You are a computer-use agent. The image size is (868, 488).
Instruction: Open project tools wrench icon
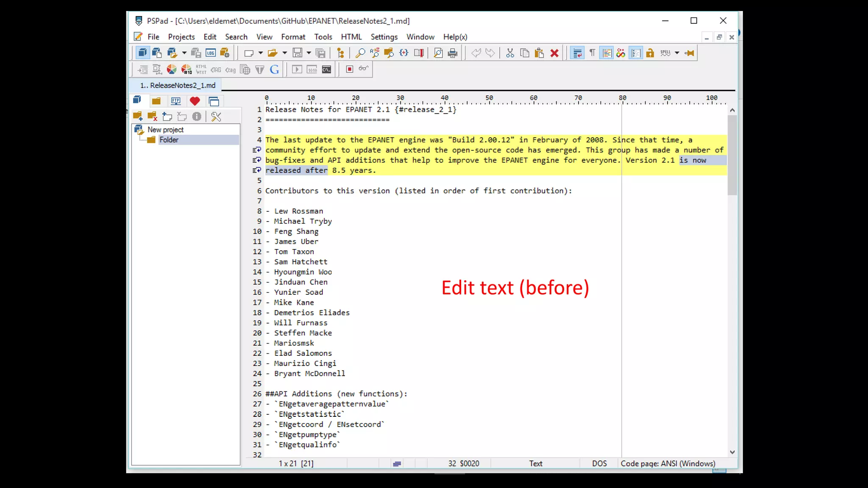216,116
